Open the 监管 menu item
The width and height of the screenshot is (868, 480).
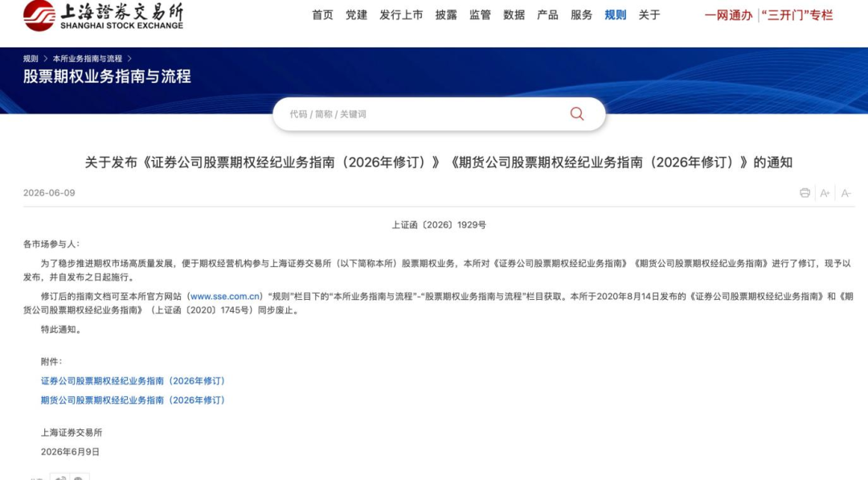pos(480,15)
